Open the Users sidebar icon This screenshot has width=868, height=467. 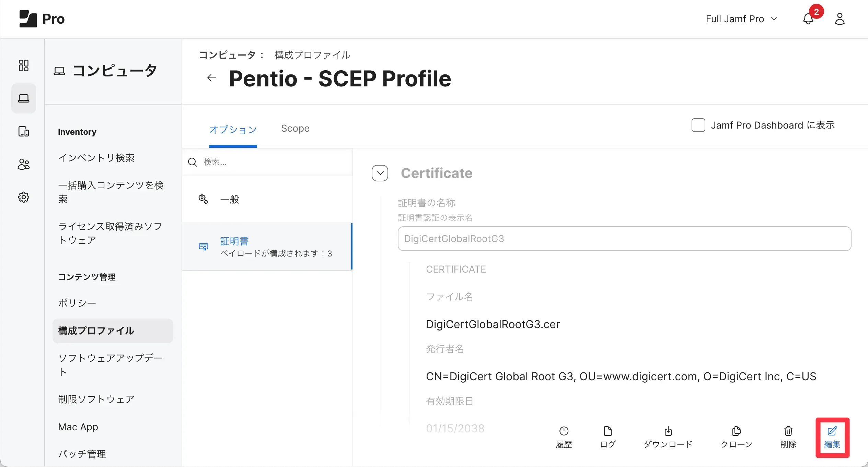point(23,164)
